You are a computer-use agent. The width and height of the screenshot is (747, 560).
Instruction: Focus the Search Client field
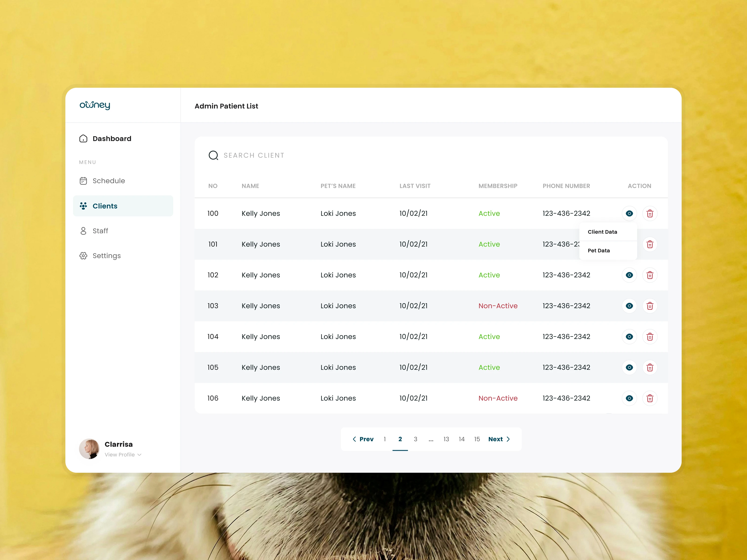point(254,155)
